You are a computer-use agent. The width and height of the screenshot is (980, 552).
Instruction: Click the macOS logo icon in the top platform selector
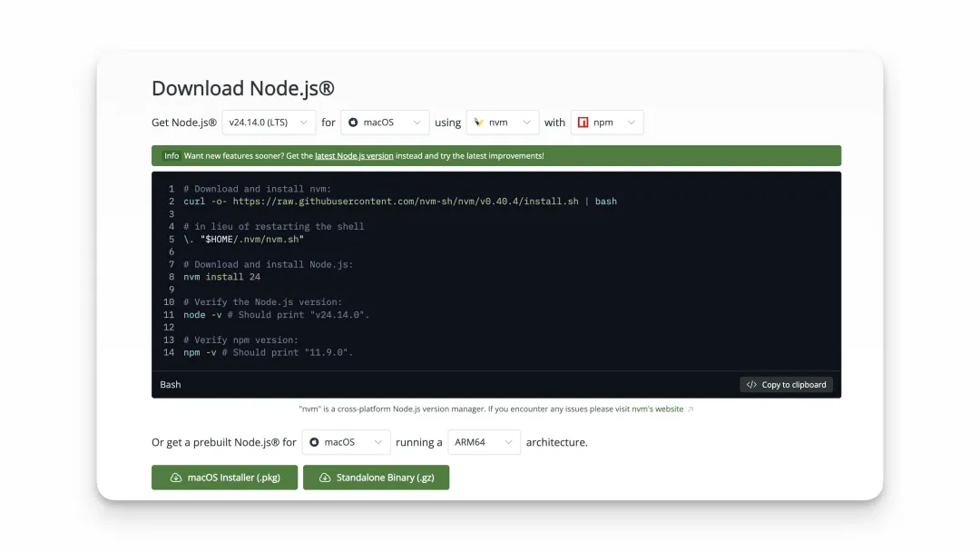353,123
